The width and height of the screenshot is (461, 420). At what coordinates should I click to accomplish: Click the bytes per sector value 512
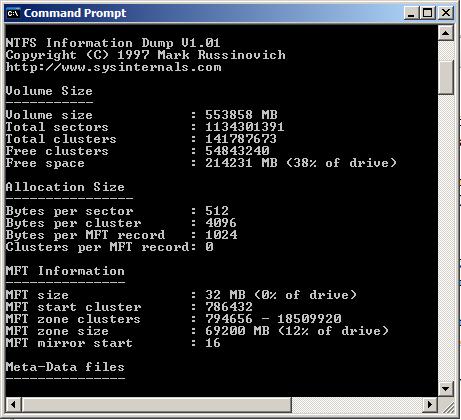pos(217,211)
